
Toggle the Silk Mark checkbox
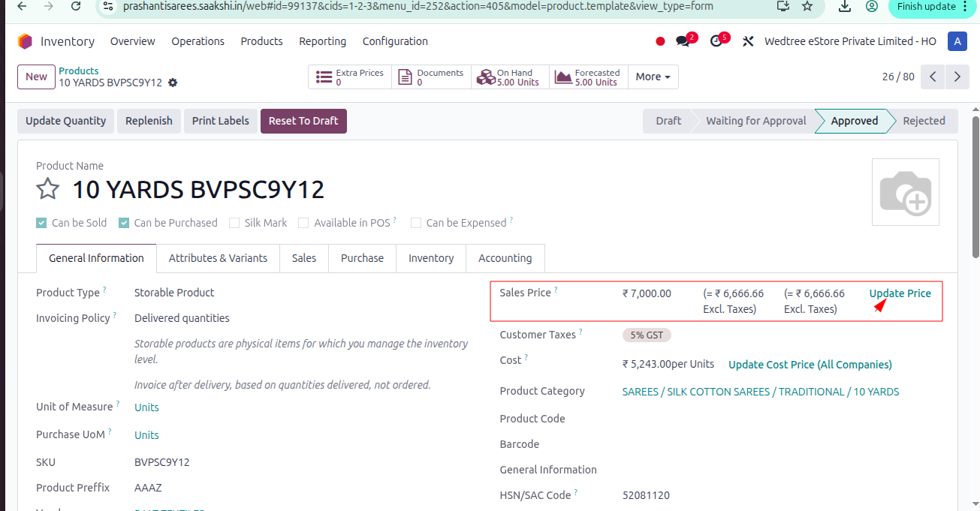pos(234,223)
